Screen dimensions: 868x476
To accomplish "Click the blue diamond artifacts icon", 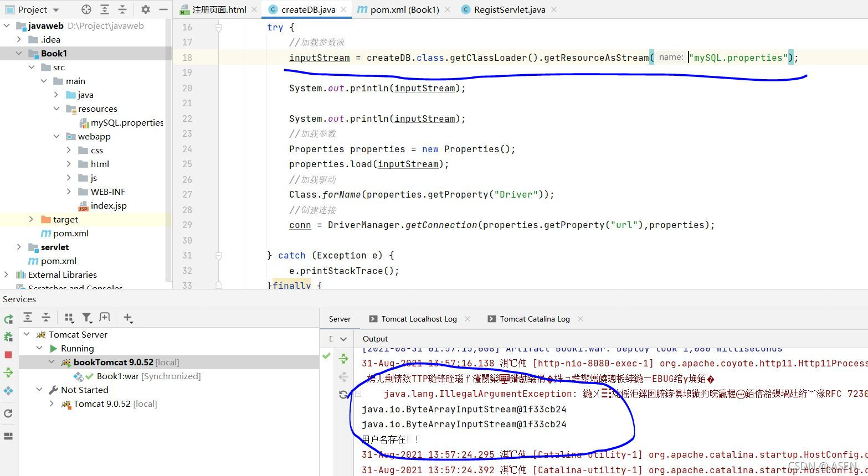I will [8, 391].
